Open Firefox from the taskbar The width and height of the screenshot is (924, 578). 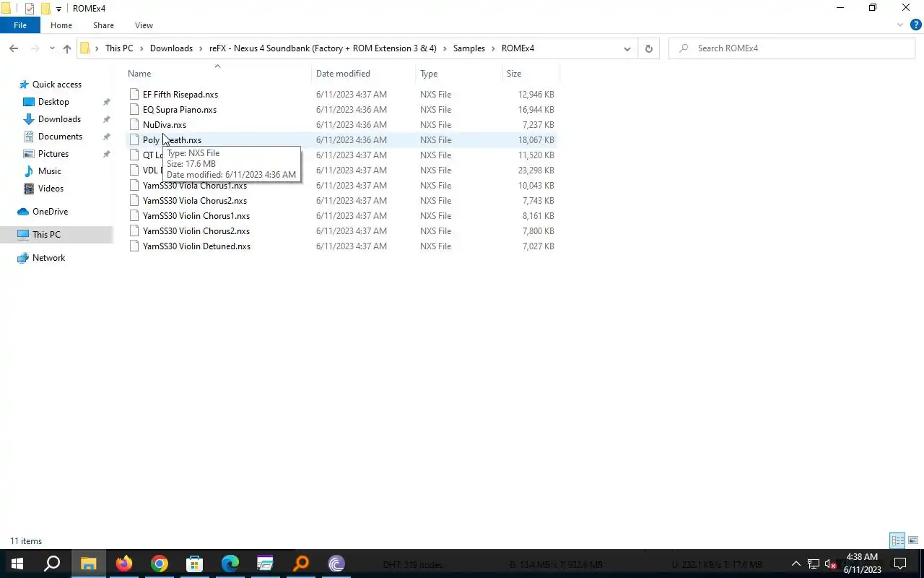pyautogui.click(x=124, y=564)
